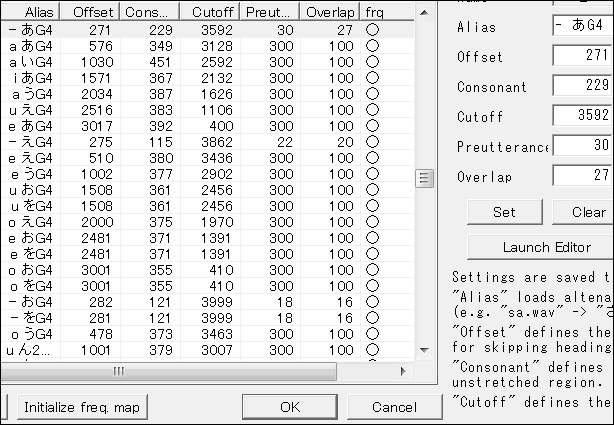Select the row '- えG4'
Viewport: 614px width, 425px height.
[x=207, y=142]
